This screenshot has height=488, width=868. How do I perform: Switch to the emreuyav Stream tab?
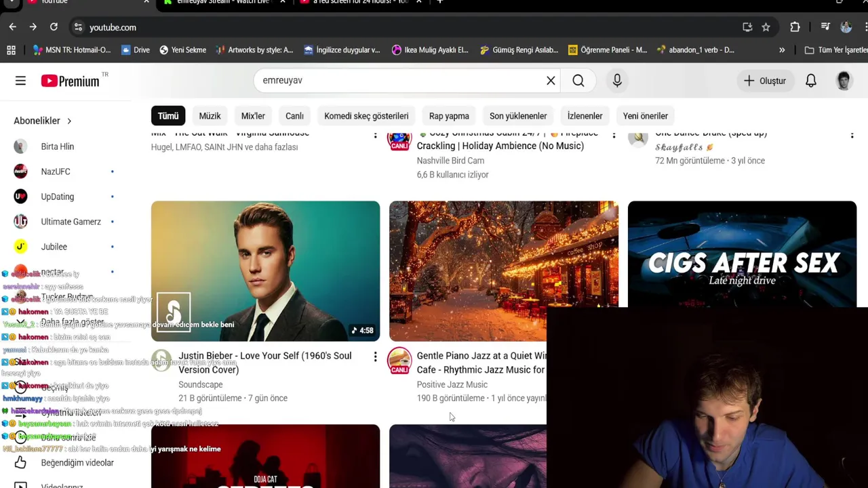[224, 2]
